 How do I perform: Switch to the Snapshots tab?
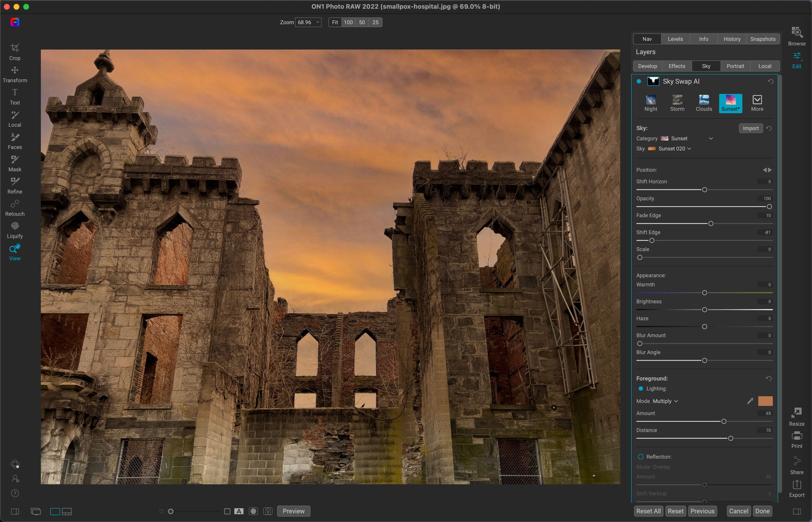tap(763, 39)
